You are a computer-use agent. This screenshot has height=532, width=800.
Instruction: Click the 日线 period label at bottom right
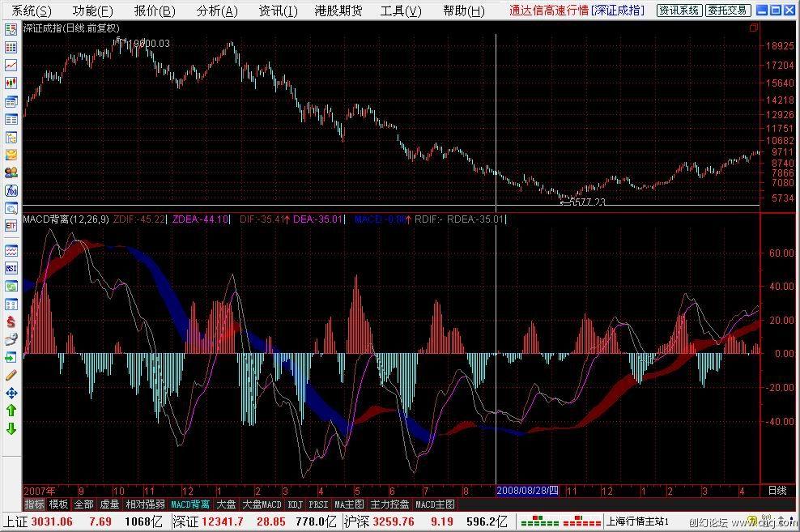coord(777,491)
